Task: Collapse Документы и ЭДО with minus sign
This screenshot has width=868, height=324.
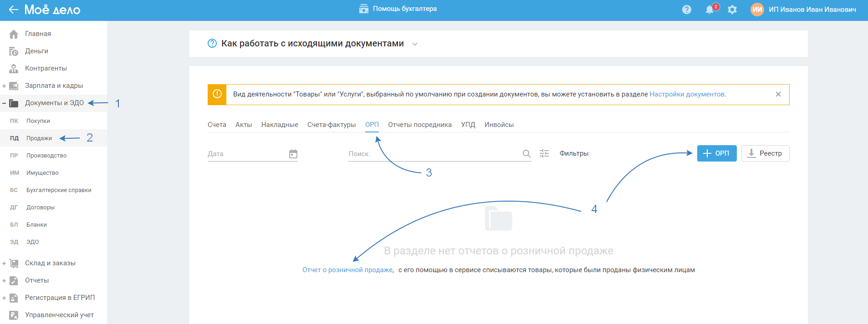Action: (4, 103)
